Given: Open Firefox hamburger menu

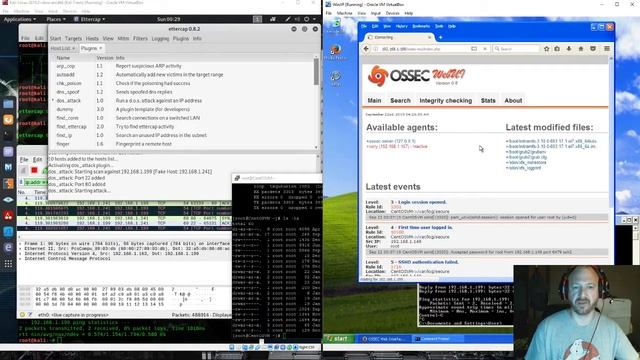Looking at the screenshot, I should (607, 49).
